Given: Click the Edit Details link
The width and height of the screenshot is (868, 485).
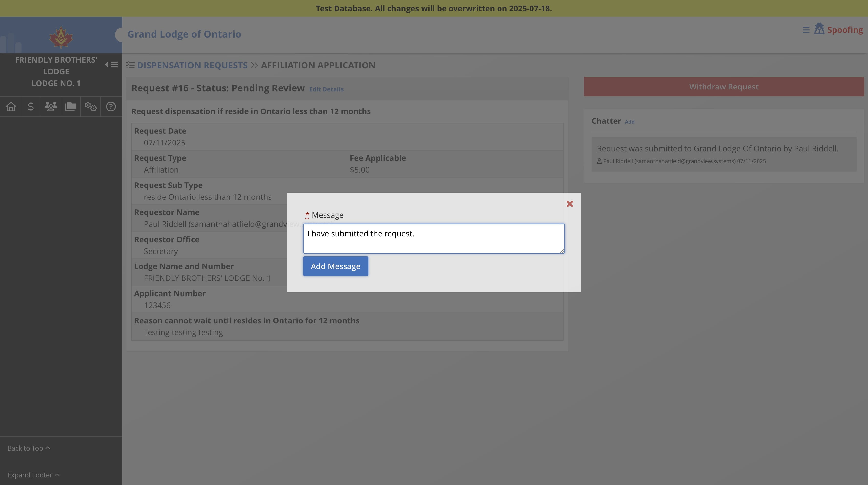Looking at the screenshot, I should click(x=326, y=89).
